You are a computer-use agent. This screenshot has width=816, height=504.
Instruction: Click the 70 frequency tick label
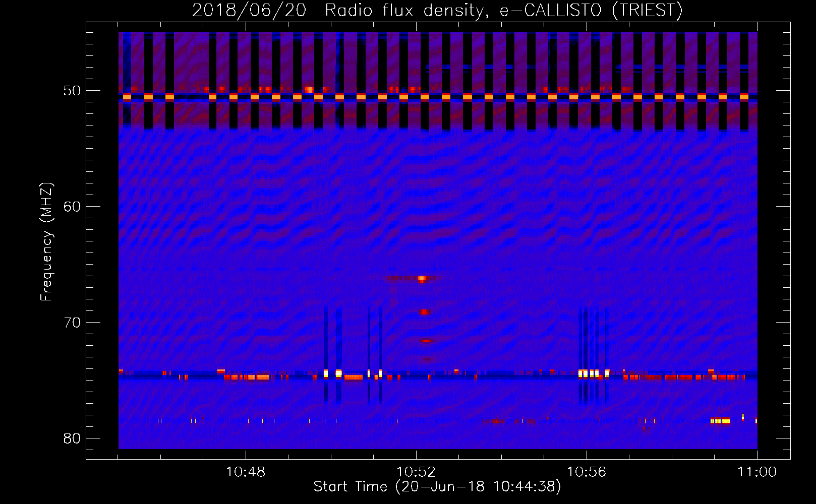coord(72,323)
